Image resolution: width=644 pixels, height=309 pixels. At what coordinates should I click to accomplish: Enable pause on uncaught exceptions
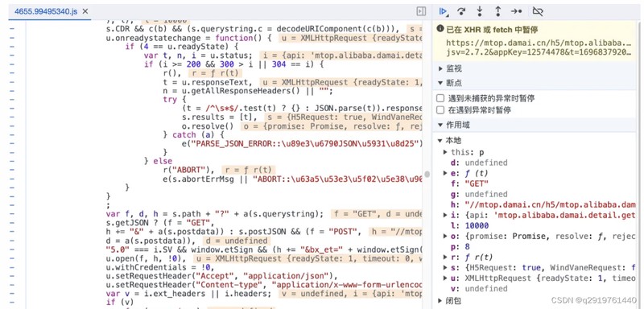(440, 98)
